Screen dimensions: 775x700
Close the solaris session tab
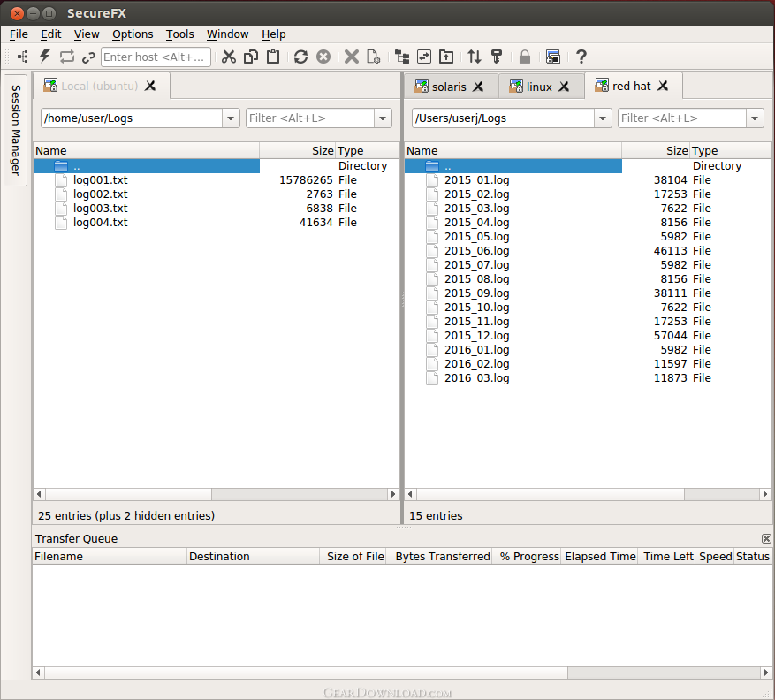pyautogui.click(x=478, y=87)
